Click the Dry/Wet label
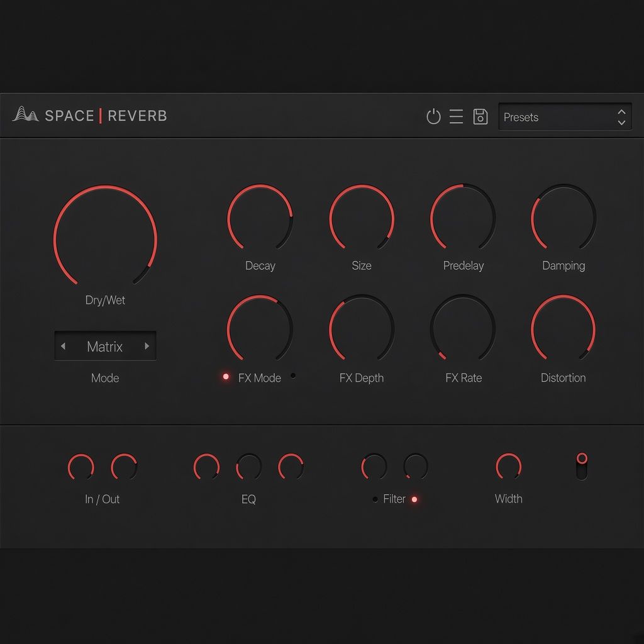Viewport: 644px width, 644px height. 105,300
